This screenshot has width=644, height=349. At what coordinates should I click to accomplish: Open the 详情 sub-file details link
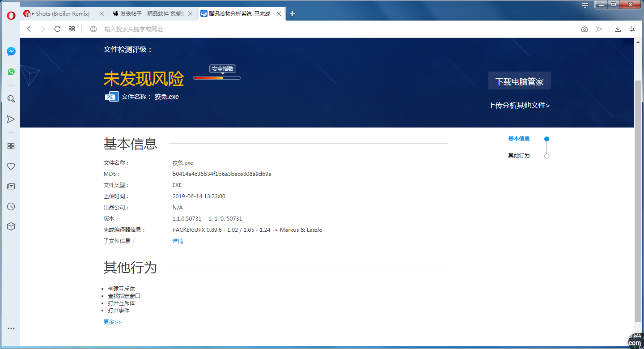178,241
